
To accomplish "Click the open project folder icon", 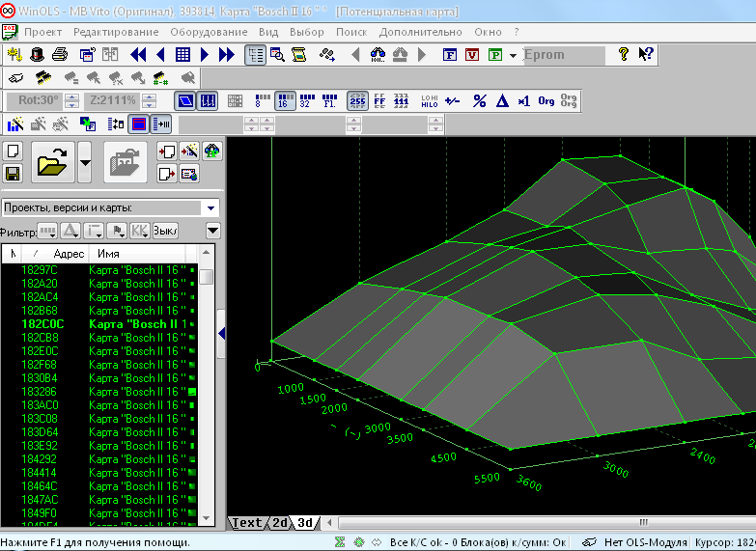I will pos(52,161).
